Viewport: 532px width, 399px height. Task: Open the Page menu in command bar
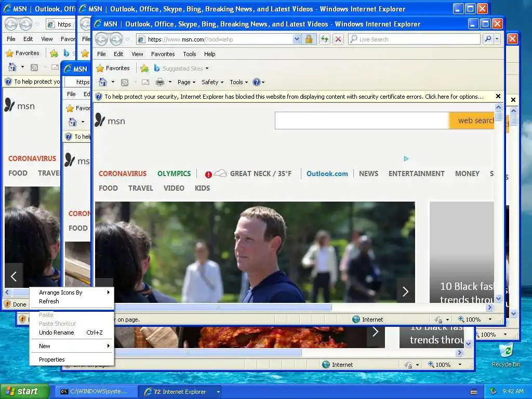point(187,82)
